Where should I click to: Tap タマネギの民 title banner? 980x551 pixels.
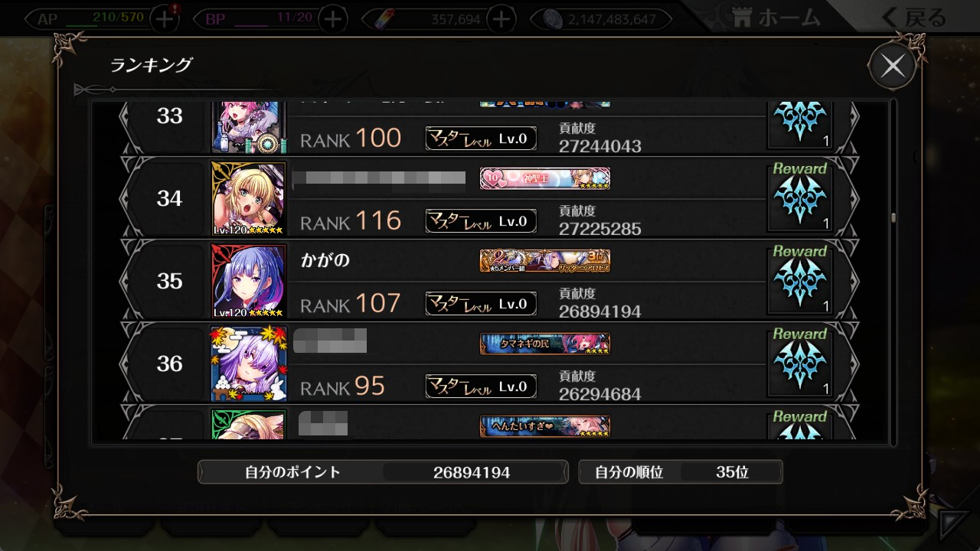[545, 344]
